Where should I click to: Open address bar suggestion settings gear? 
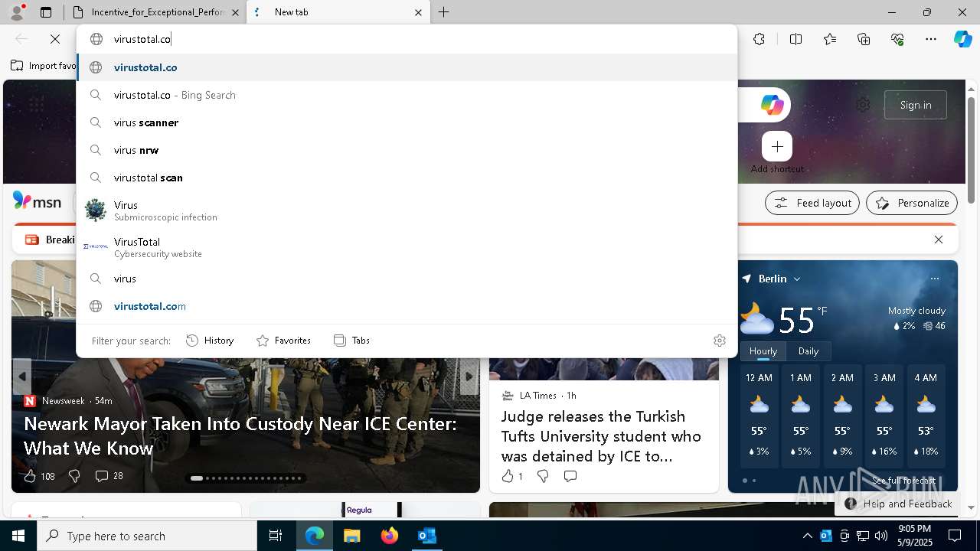click(720, 341)
